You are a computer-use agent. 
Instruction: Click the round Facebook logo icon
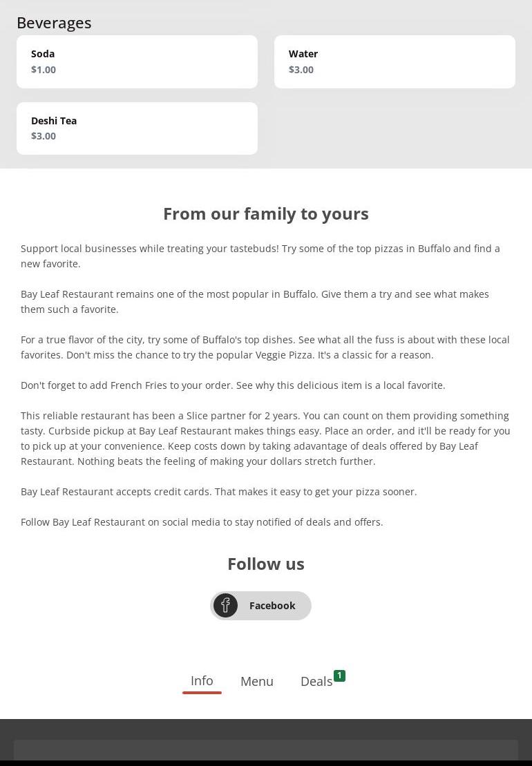[225, 606]
